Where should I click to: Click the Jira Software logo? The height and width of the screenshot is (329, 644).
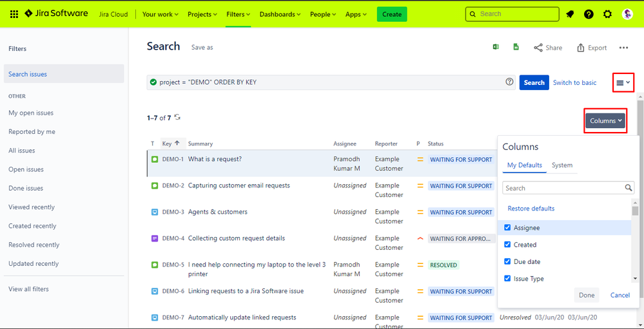[x=56, y=14]
